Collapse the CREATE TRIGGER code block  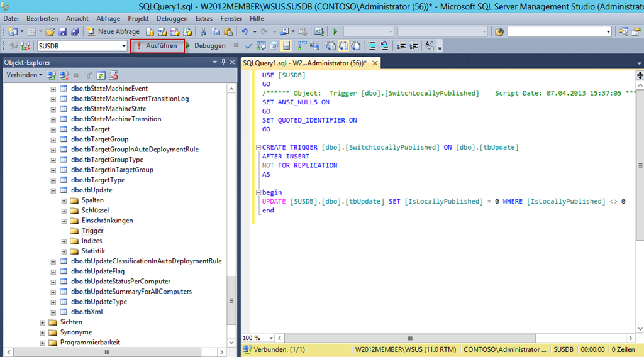pyautogui.click(x=258, y=147)
